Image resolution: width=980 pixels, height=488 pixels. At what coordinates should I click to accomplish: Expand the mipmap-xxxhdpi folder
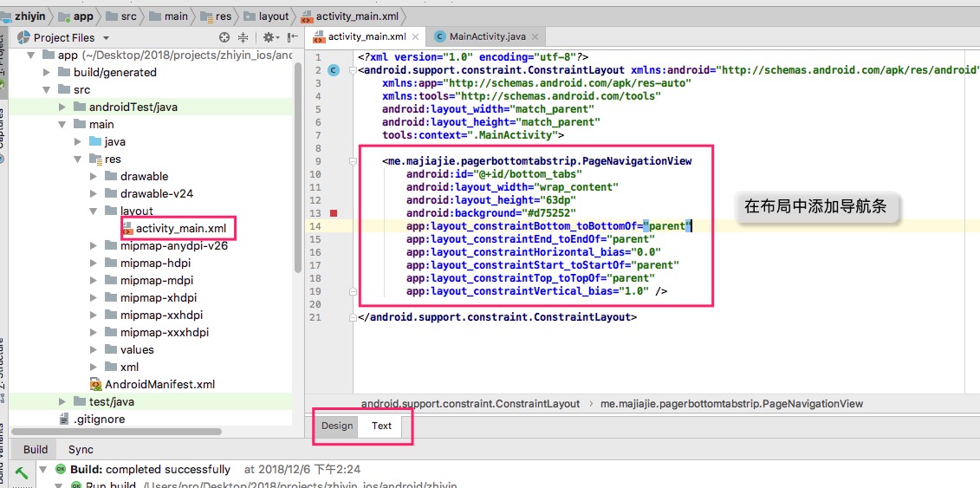pyautogui.click(x=93, y=333)
